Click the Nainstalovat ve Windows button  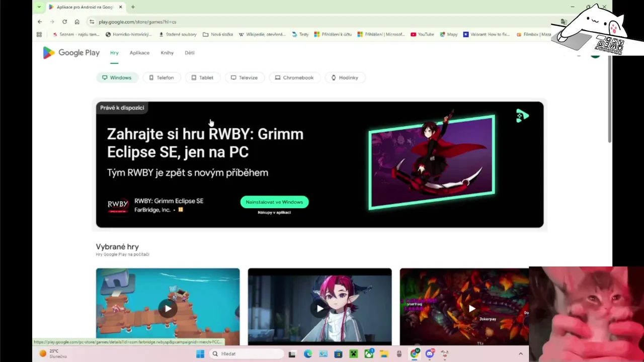click(274, 202)
